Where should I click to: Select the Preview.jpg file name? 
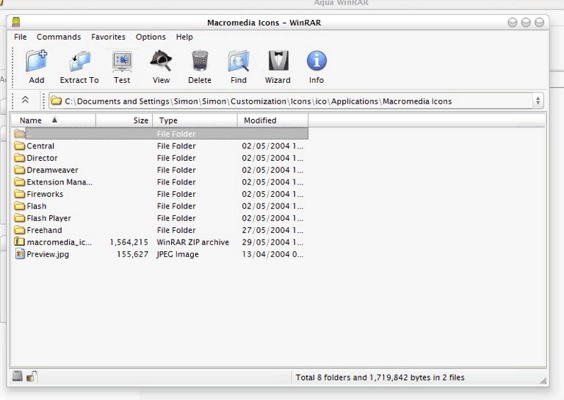click(x=48, y=254)
